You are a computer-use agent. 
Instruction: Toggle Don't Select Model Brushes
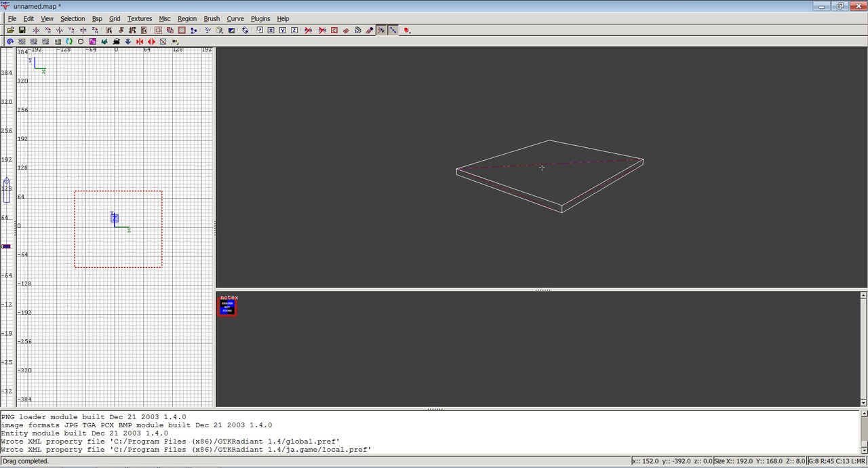click(x=309, y=31)
